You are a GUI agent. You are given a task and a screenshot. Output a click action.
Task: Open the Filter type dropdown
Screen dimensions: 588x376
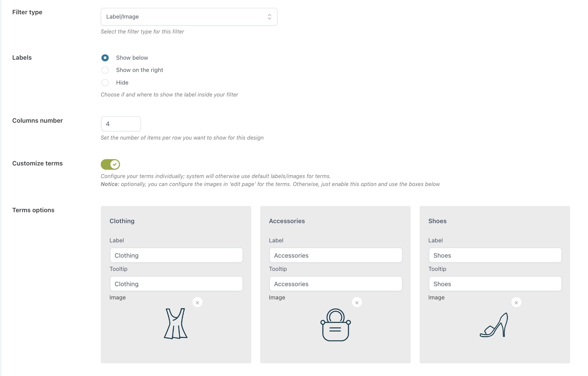click(189, 17)
